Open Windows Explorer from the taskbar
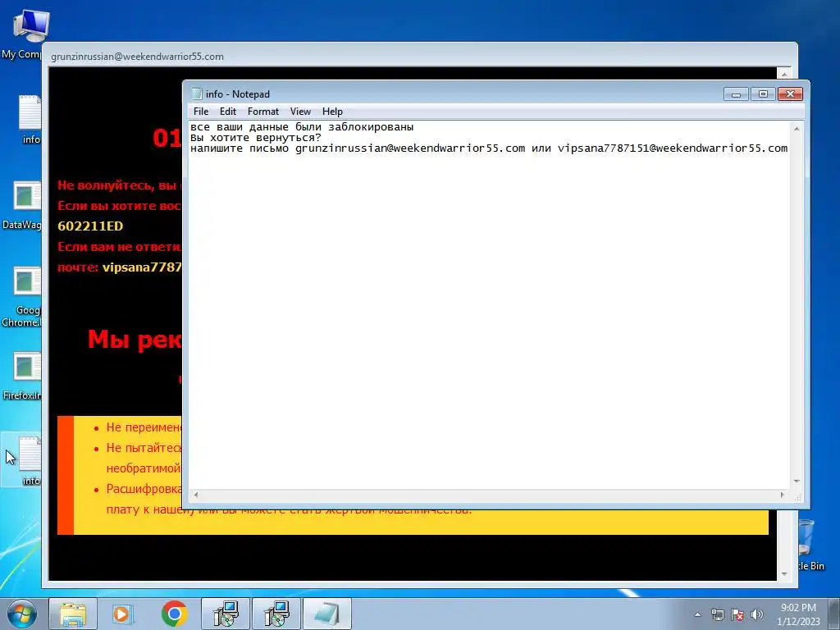Image resolution: width=840 pixels, height=630 pixels. click(73, 614)
